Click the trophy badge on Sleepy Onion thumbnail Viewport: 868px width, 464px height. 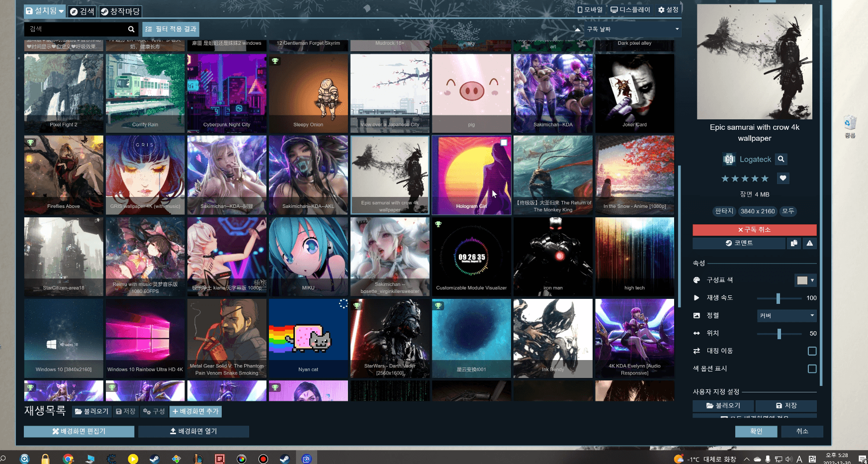[275, 61]
